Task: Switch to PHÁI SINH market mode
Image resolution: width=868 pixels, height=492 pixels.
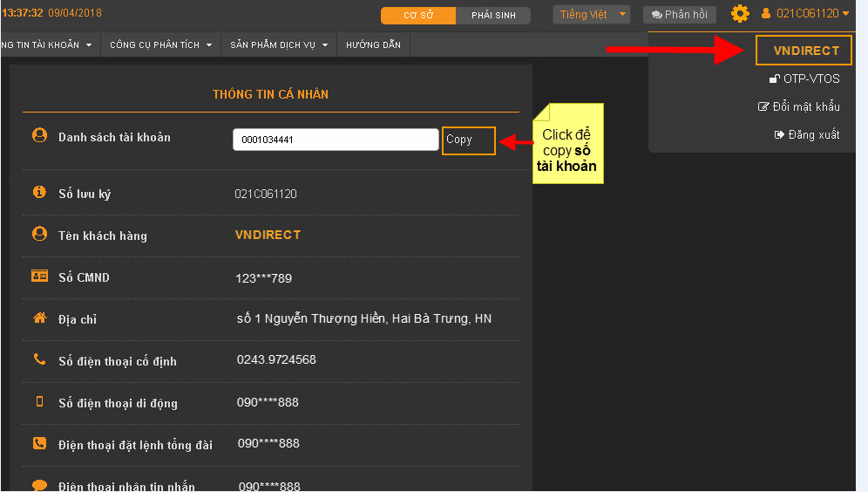Action: coord(493,16)
